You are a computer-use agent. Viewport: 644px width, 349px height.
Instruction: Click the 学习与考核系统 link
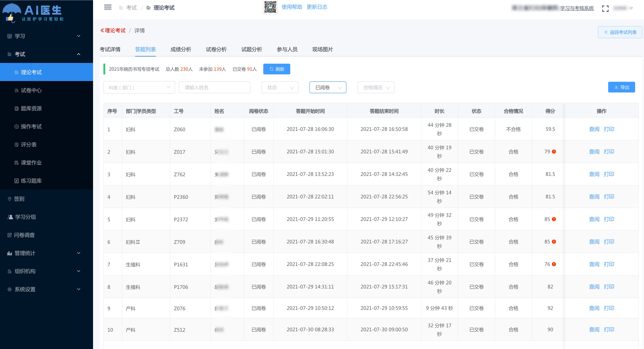pyautogui.click(x=577, y=8)
